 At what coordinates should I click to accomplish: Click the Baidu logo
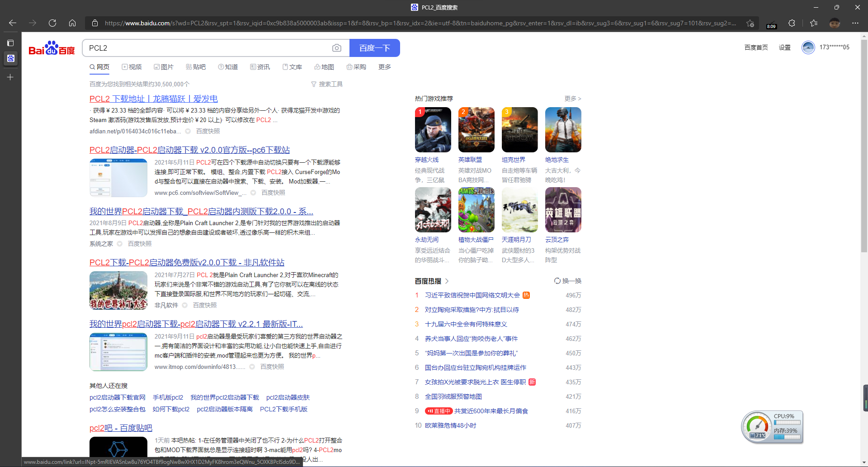point(52,48)
